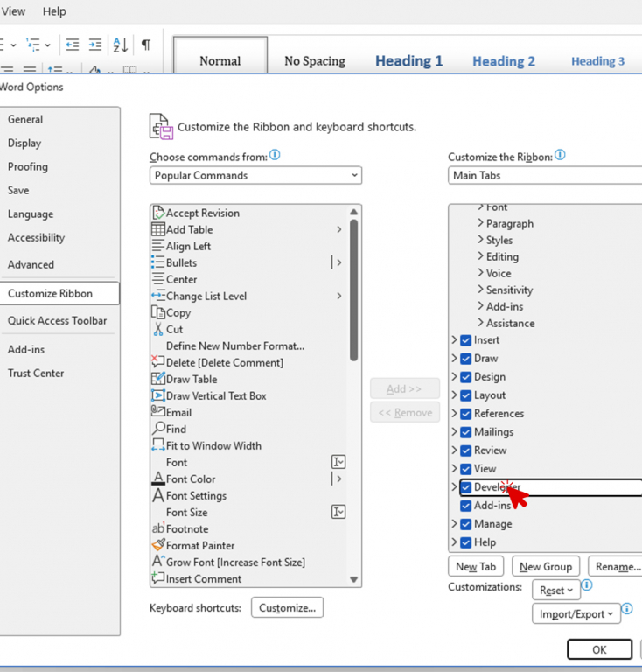Select the Copy command icon
The width and height of the screenshot is (642, 672).
pyautogui.click(x=158, y=312)
